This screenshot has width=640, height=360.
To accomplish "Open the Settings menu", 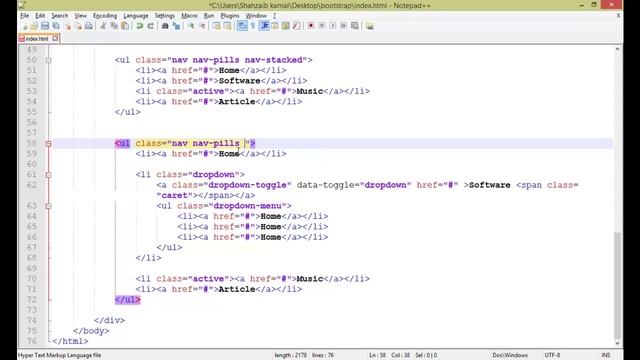I will coord(164,16).
